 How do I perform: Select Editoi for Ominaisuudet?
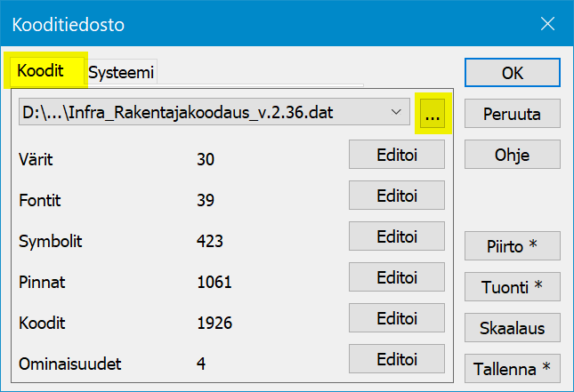coord(397,359)
